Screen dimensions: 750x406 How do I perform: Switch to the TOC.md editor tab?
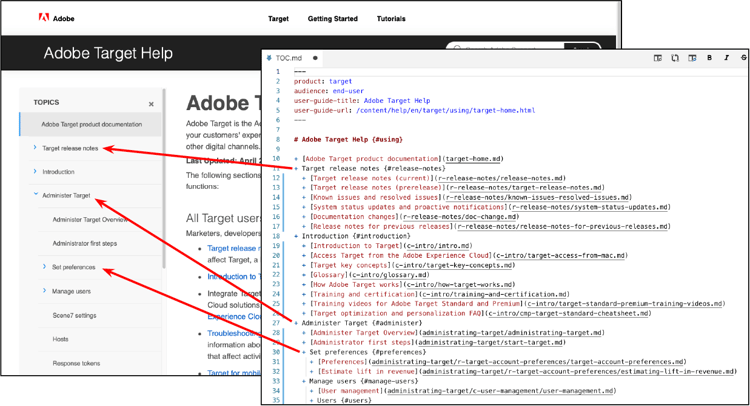pyautogui.click(x=288, y=58)
